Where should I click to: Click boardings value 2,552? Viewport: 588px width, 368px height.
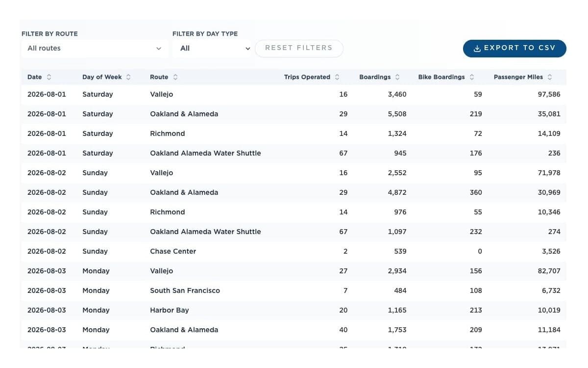click(397, 173)
